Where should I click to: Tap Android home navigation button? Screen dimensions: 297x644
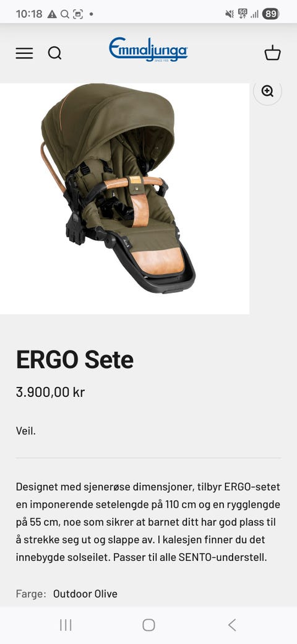click(148, 625)
